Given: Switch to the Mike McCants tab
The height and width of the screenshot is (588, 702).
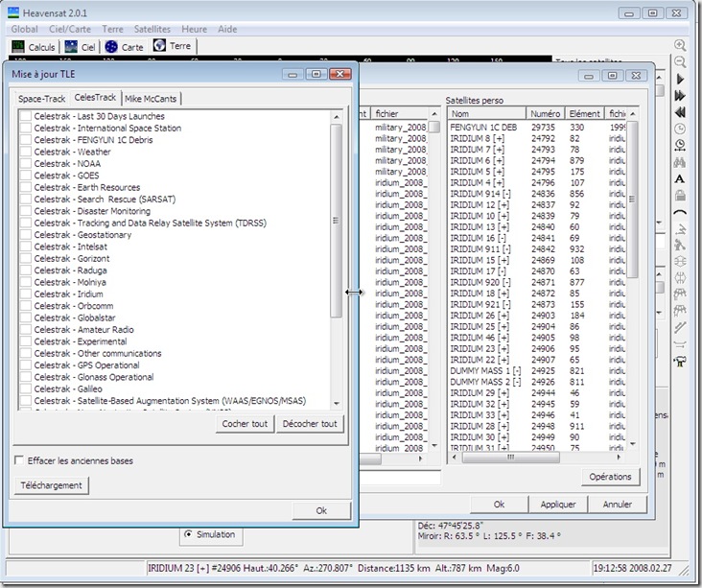Looking at the screenshot, I should click(x=151, y=99).
